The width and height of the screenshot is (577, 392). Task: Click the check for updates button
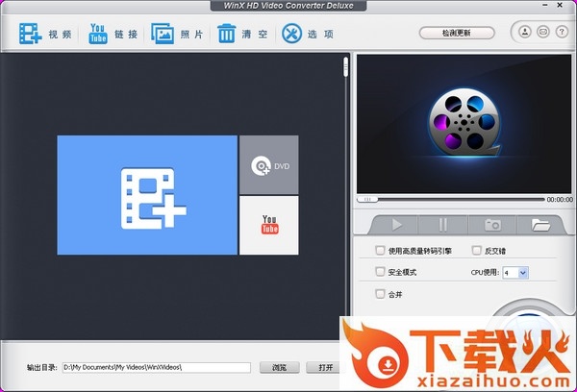[457, 33]
